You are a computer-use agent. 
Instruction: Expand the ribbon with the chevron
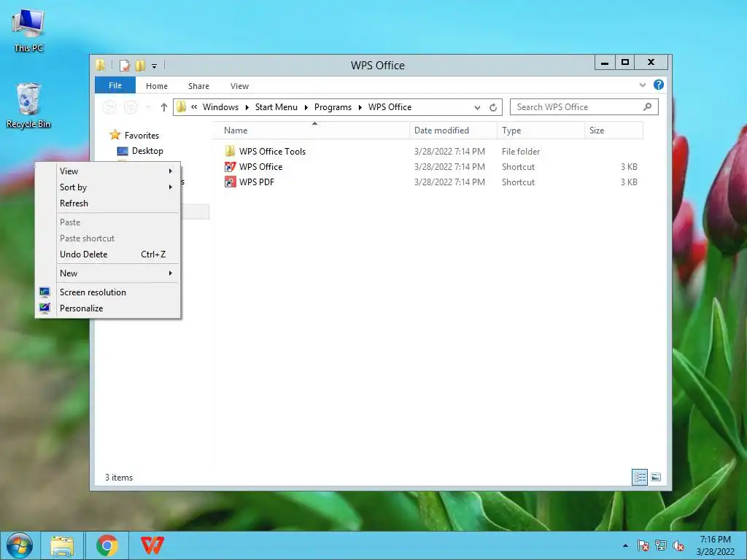click(x=642, y=85)
